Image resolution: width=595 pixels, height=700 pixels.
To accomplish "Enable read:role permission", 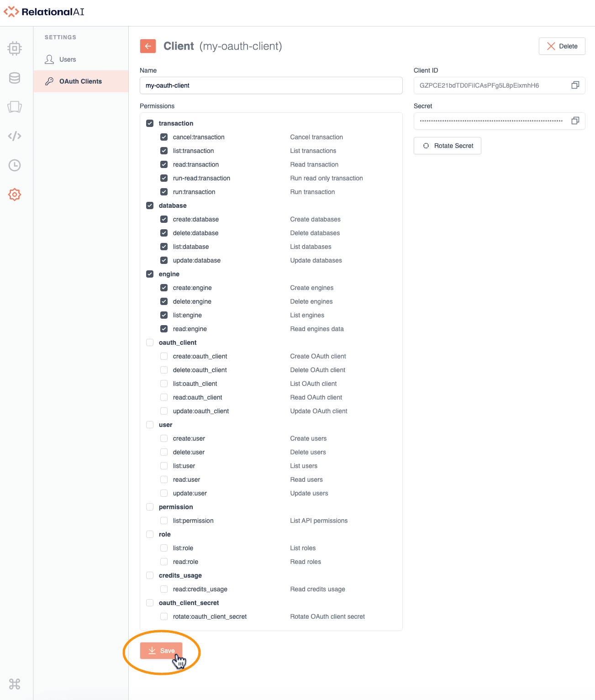I will 164,562.
